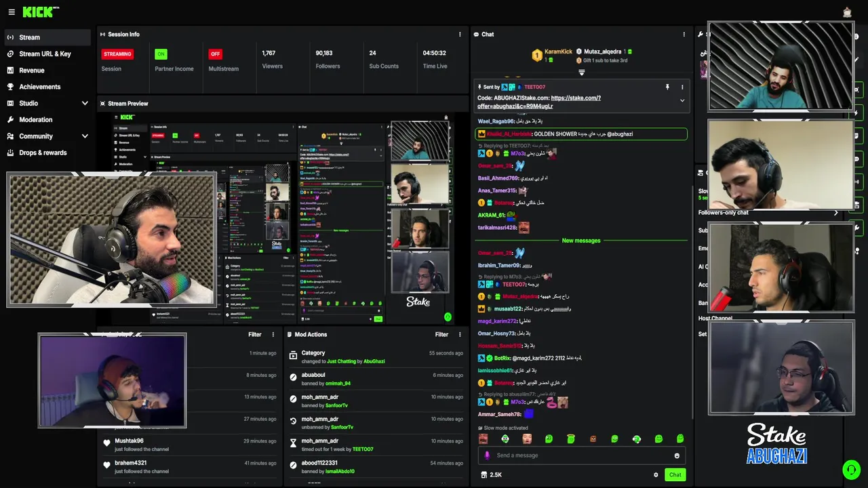Viewport: 868px width, 488px height.
Task: Click username Basil_Ahmed769 in chat
Action: point(498,178)
